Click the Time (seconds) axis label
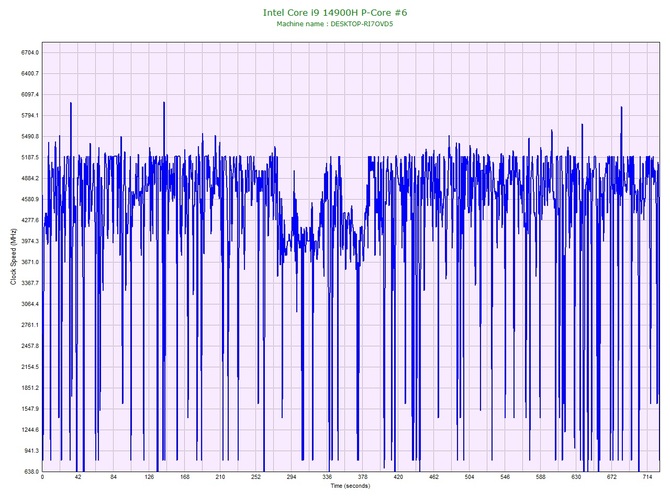This screenshot has height=503, width=670. [350, 486]
